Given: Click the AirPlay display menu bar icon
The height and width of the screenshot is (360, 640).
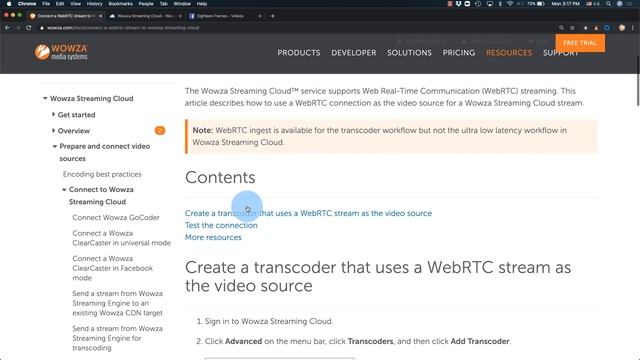Looking at the screenshot, I should pos(489,4).
